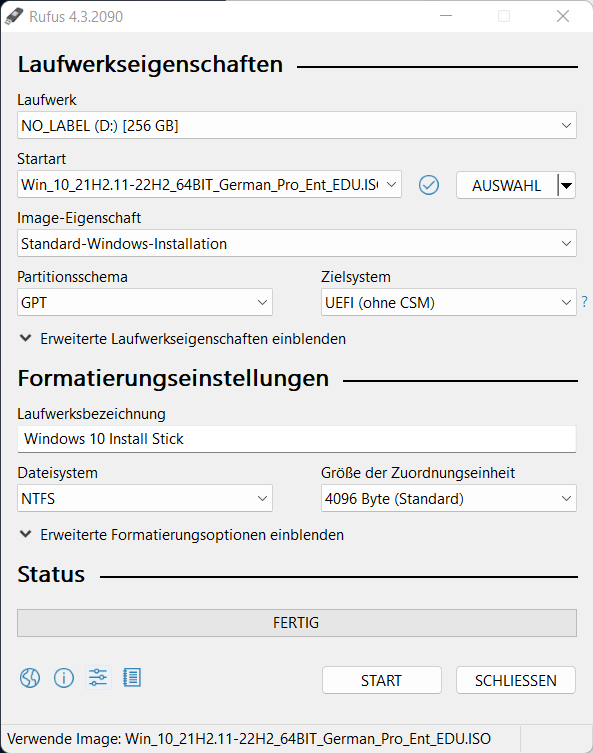Open the Größe der Zuordnungseinheit dropdown
593x753 pixels.
tap(448, 498)
